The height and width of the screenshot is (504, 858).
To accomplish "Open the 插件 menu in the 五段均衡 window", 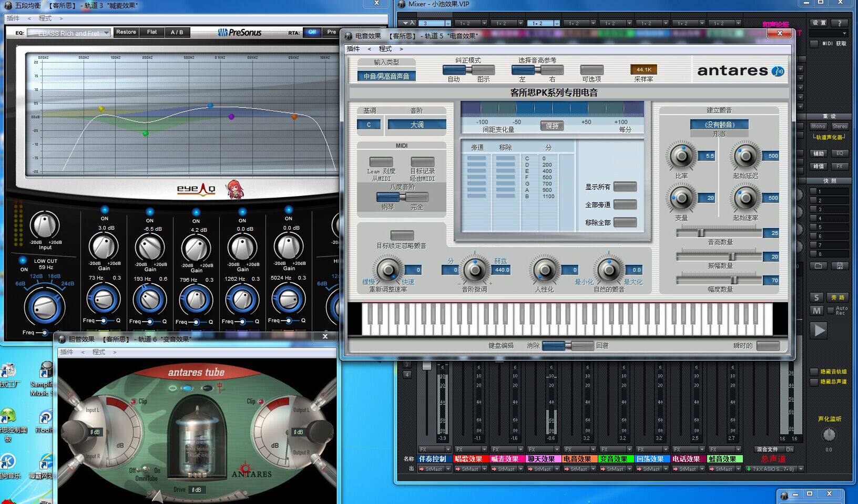I will [13, 18].
